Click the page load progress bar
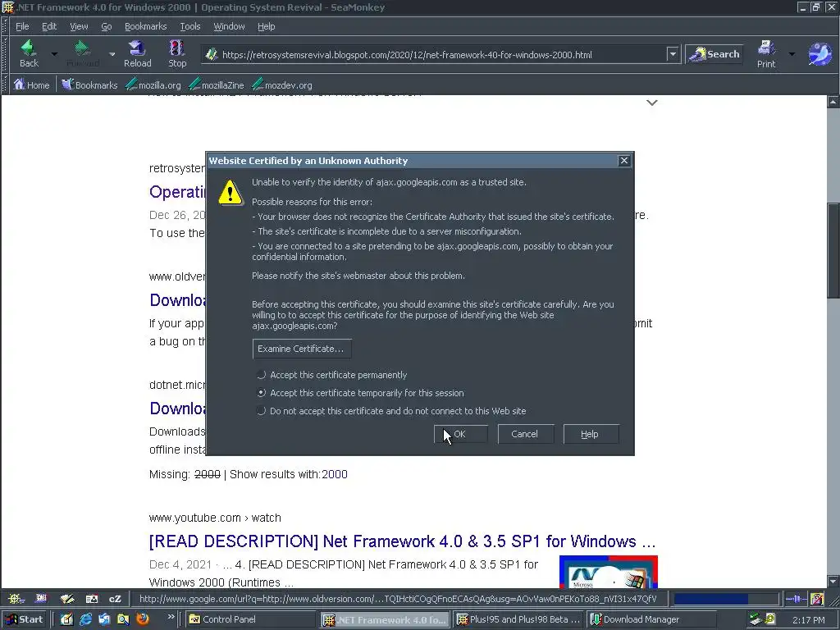The width and height of the screenshot is (840, 630). point(725,598)
